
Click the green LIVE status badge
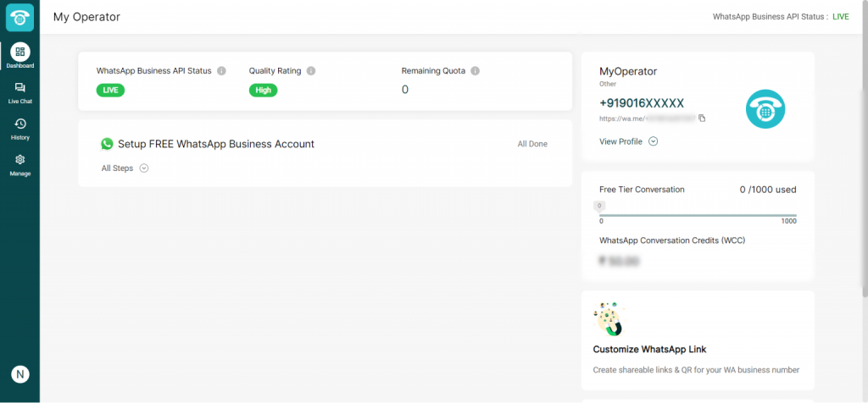point(111,90)
